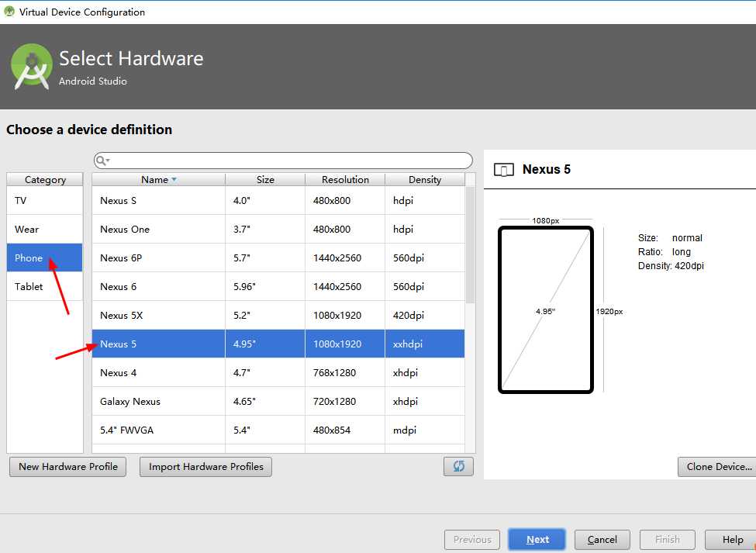Click the Nexus 5 device preview icon
Viewport: 756px width, 553px height.
(504, 170)
